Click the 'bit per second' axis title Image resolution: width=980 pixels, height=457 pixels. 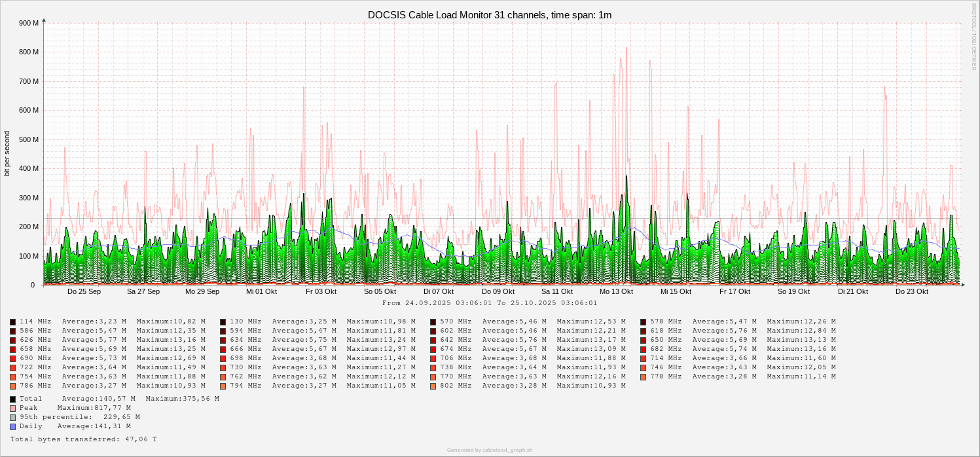tap(7, 153)
